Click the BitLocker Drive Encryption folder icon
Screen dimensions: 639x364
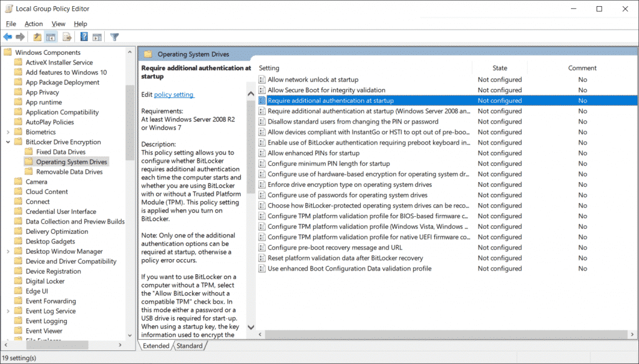point(18,141)
